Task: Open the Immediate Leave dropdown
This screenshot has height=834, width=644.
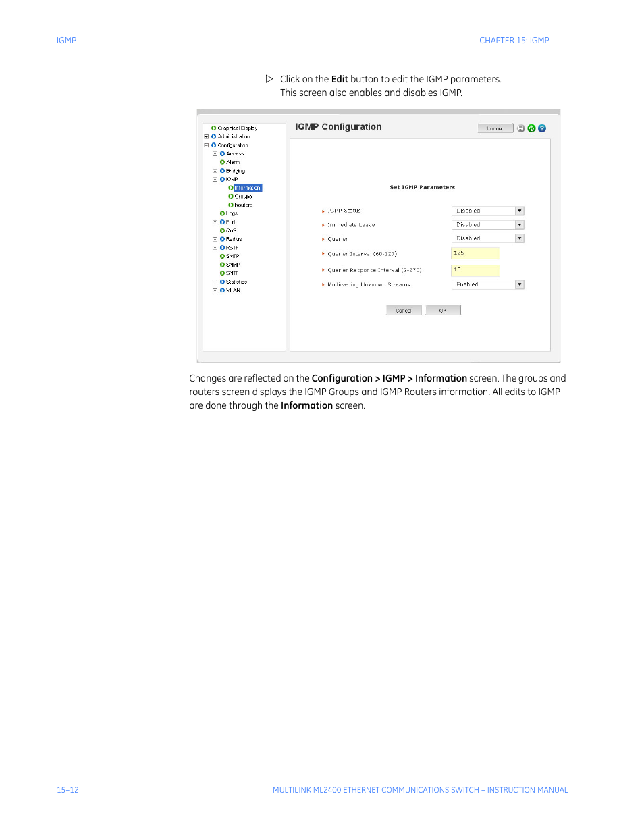Action: coord(519,225)
